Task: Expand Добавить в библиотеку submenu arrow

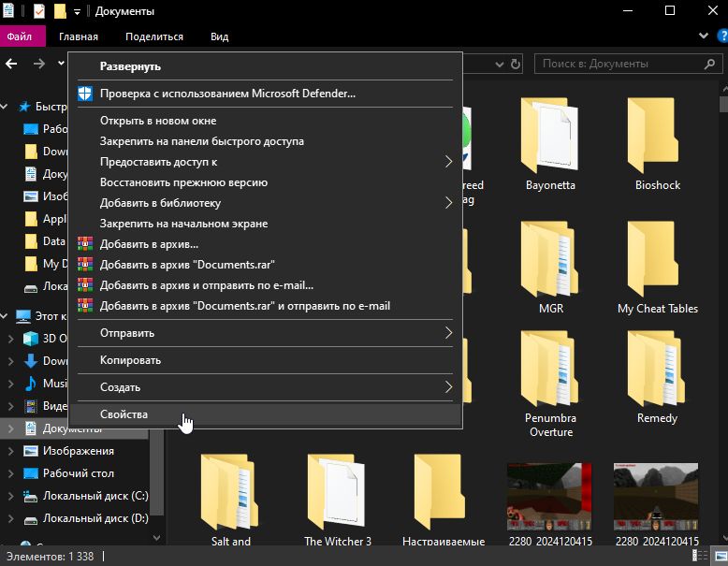Action: pyautogui.click(x=448, y=203)
